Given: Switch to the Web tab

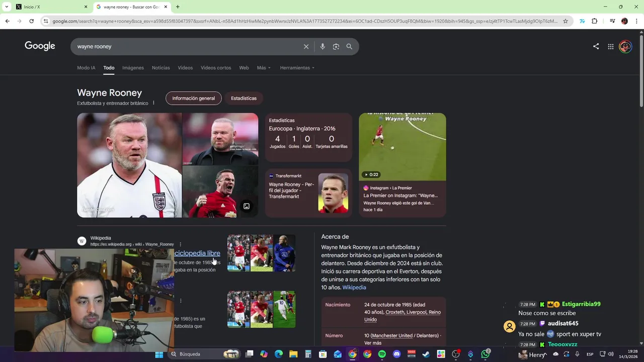Looking at the screenshot, I should pyautogui.click(x=244, y=68).
